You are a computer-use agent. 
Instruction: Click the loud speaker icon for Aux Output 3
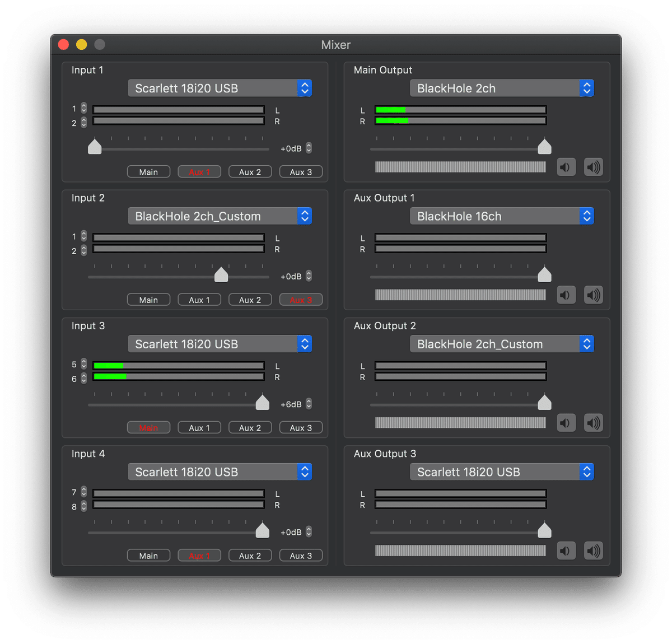[x=594, y=551]
